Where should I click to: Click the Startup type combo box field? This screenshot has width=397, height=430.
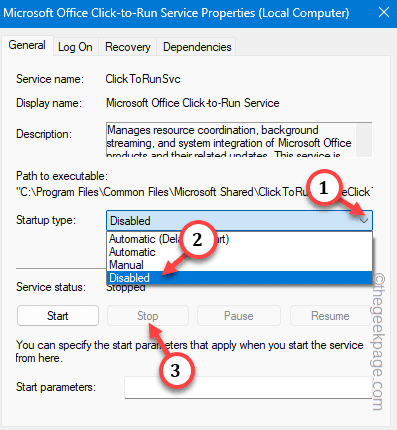pos(239,221)
